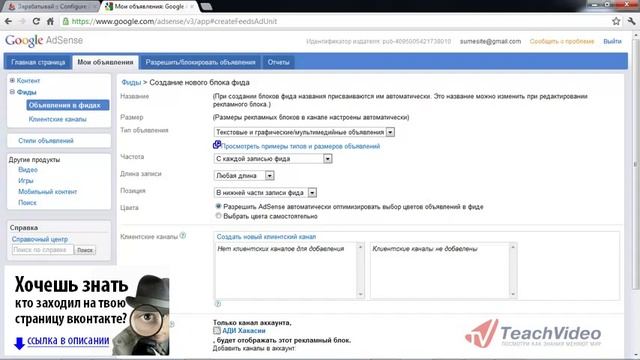640x360 pixels.
Task: Select automatic AdSense color optimization radio
Action: pos(218,207)
